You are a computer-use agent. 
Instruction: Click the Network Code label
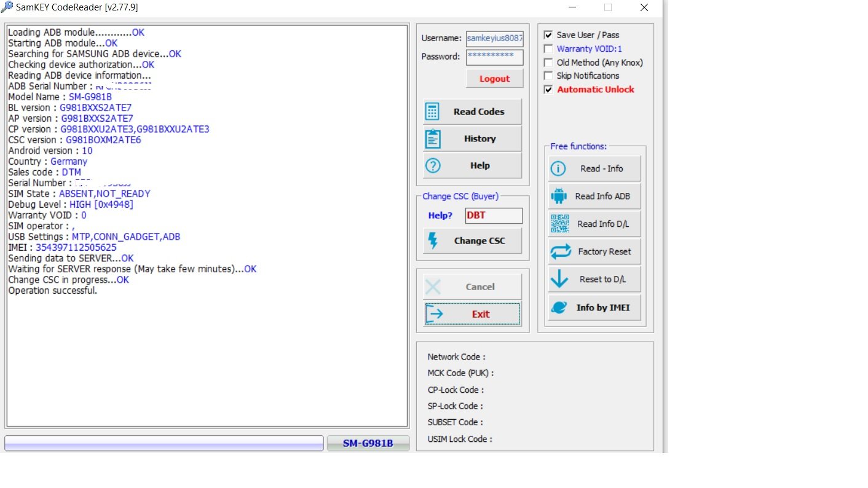tap(457, 356)
